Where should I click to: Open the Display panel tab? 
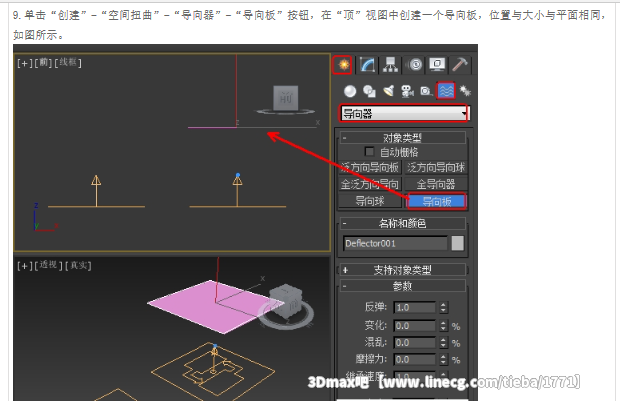[x=437, y=64]
